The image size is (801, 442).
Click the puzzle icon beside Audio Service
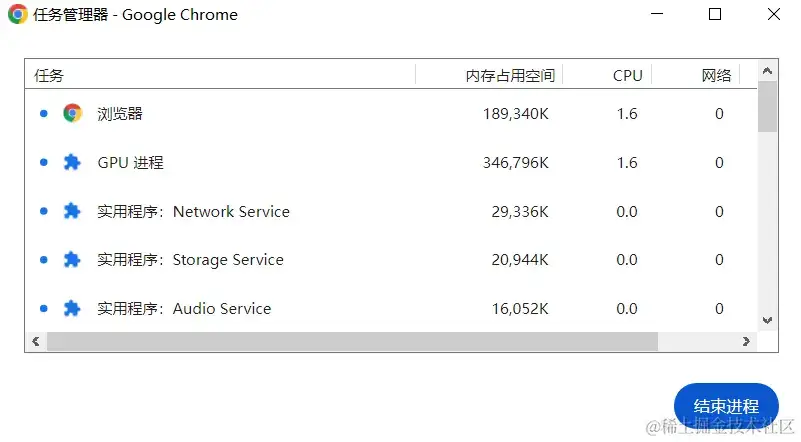(x=72, y=309)
